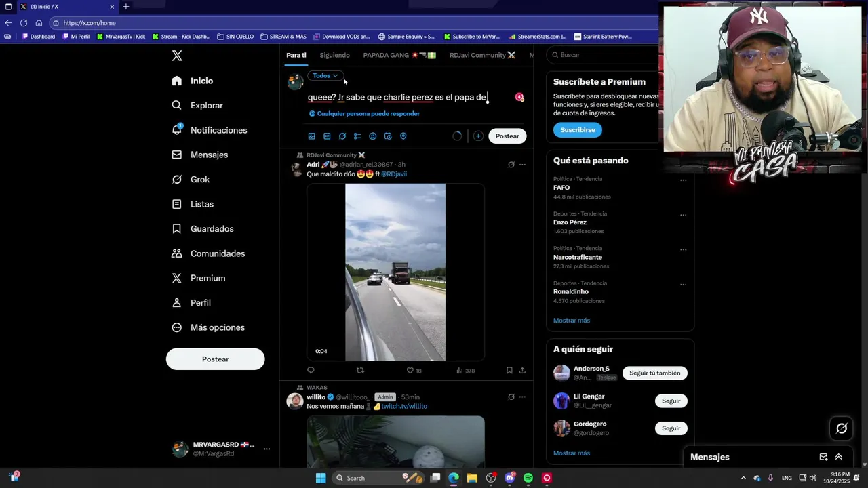
Task: Open Más opciones menu
Action: click(x=208, y=327)
